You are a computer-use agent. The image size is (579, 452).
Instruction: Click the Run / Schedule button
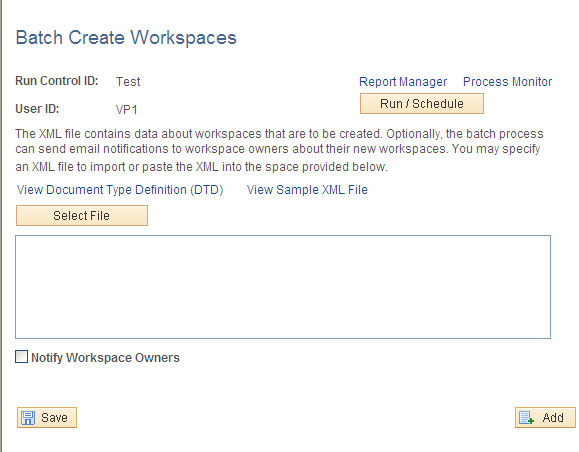422,104
